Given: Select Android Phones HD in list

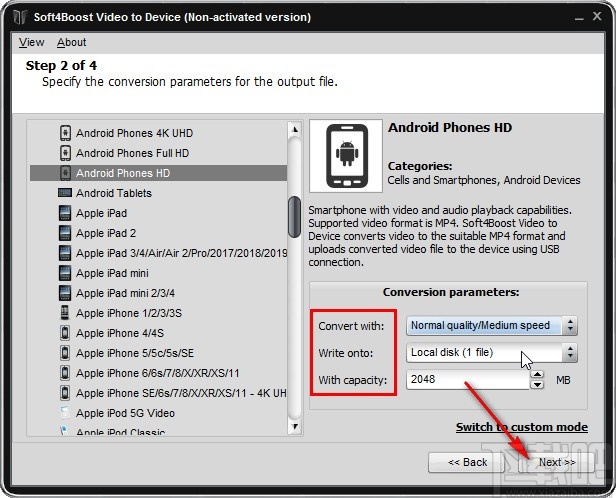Looking at the screenshot, I should (159, 173).
